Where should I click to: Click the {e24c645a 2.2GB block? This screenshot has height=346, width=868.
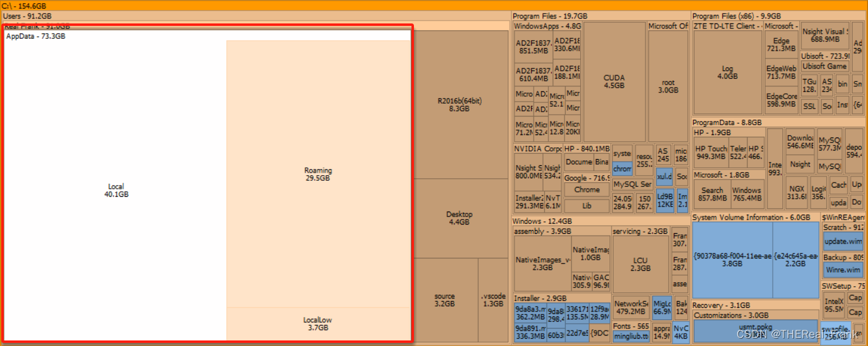(x=796, y=259)
